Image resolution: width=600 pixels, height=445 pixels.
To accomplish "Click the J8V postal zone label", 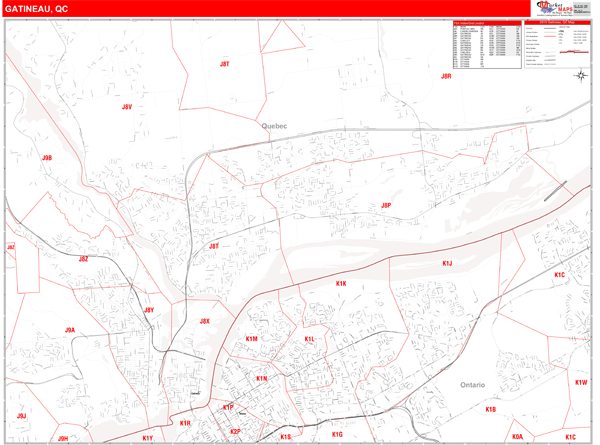I will [127, 107].
